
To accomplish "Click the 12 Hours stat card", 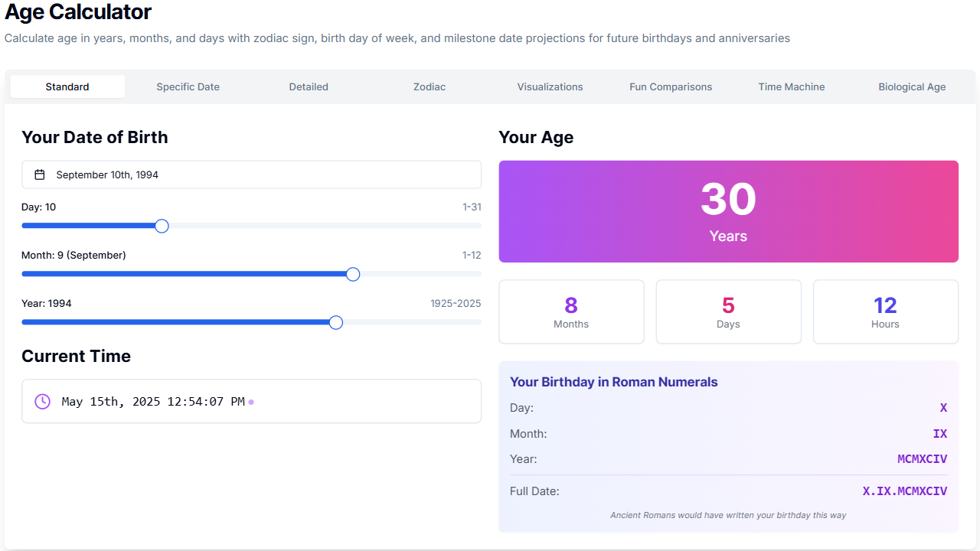I will click(x=885, y=311).
